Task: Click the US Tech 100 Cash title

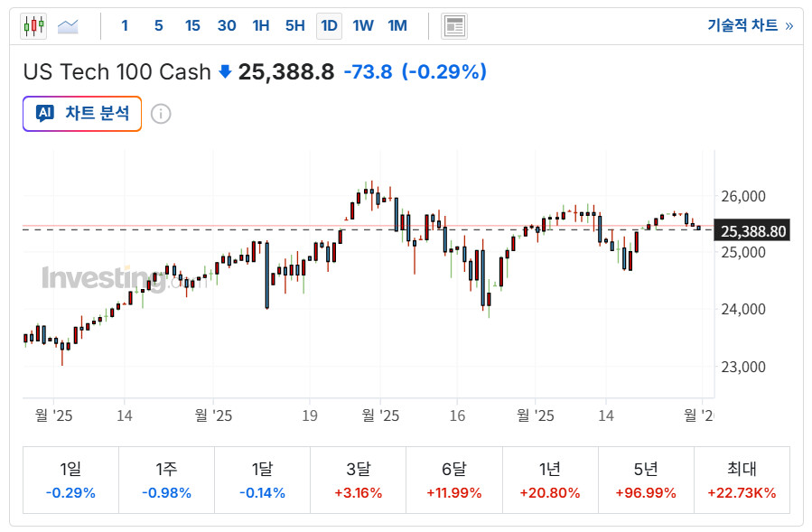Action: click(x=117, y=71)
